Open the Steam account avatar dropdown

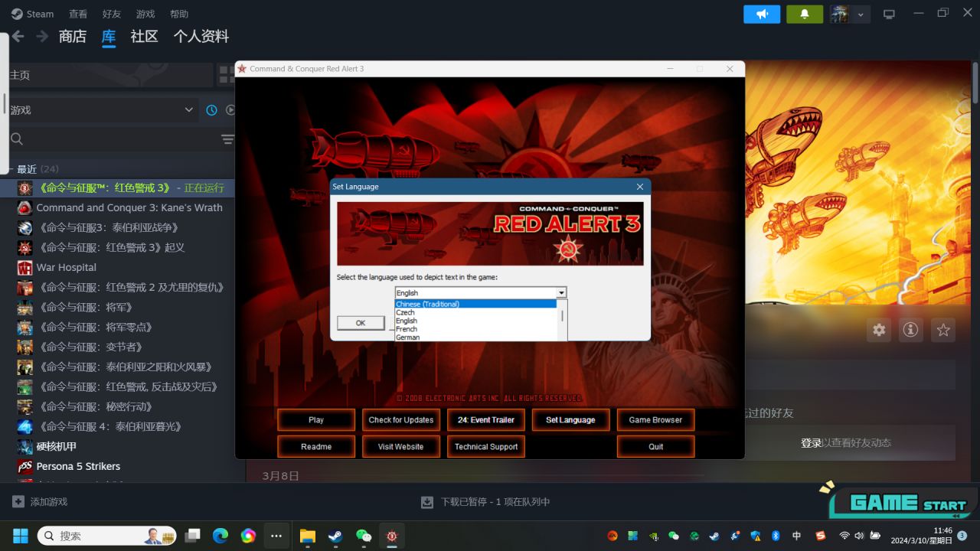tap(850, 14)
